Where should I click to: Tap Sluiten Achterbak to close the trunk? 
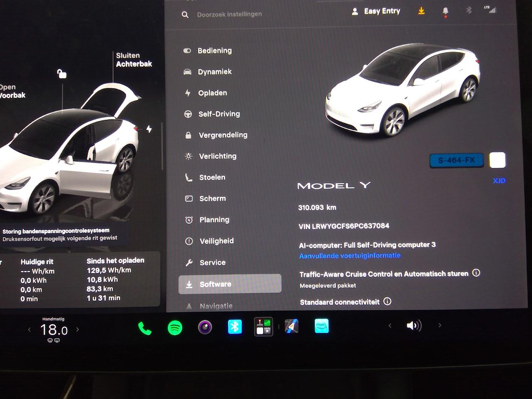click(x=134, y=60)
